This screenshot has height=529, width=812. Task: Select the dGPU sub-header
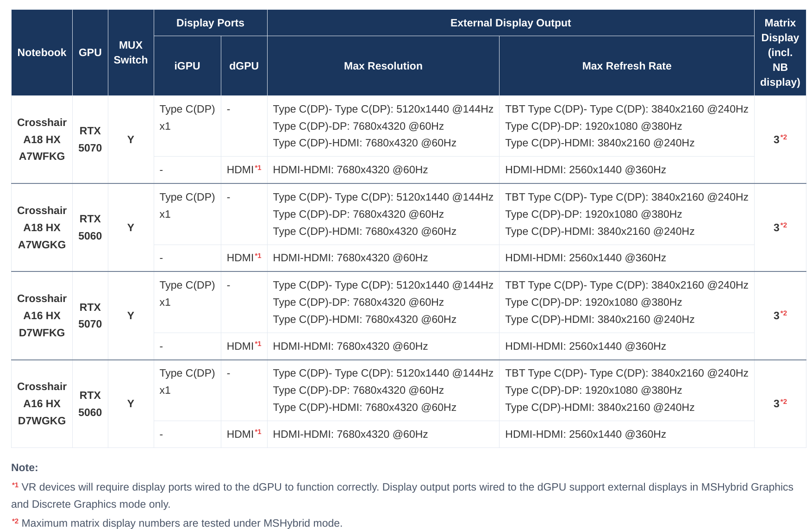tap(244, 66)
